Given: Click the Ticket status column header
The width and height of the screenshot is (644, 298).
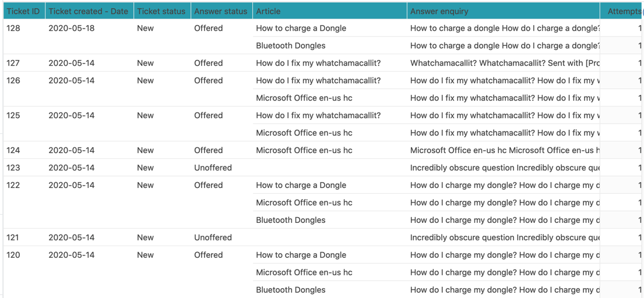Looking at the screenshot, I should [161, 11].
